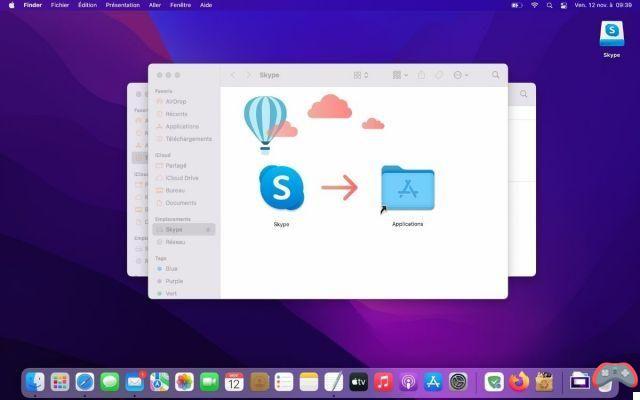
Task: Open the Aide menu
Action: 206,5
